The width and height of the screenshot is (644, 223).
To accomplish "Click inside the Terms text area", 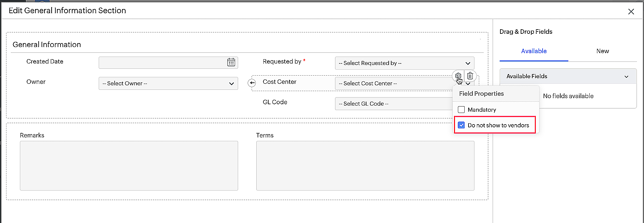I will [365, 165].
